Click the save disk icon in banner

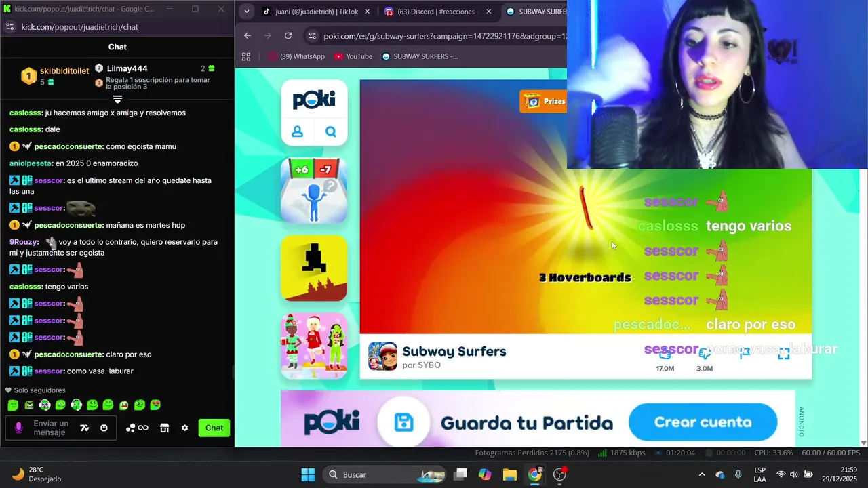coord(404,423)
